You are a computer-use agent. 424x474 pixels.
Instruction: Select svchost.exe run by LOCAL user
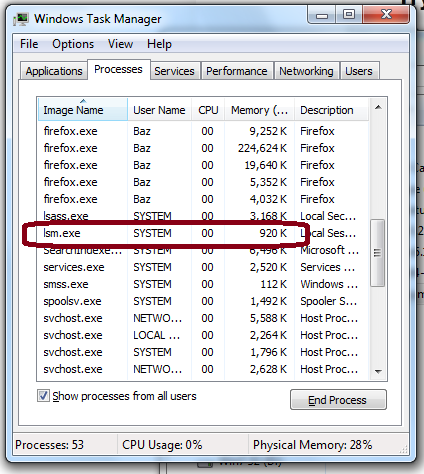pos(203,335)
